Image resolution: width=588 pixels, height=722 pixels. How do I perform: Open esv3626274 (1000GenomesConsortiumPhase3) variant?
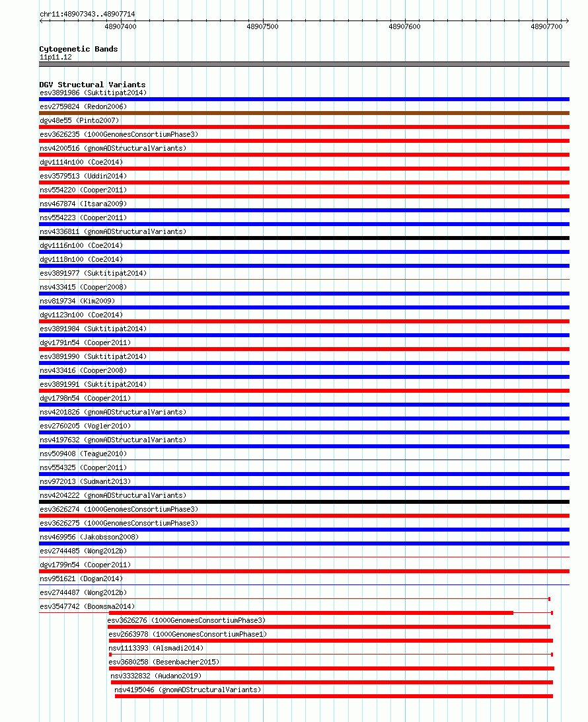click(119, 509)
